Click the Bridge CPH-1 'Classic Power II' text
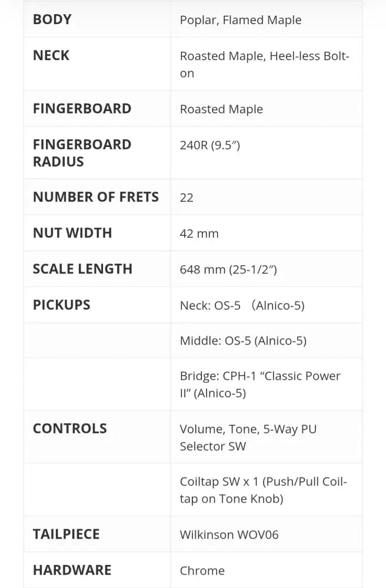 260,385
